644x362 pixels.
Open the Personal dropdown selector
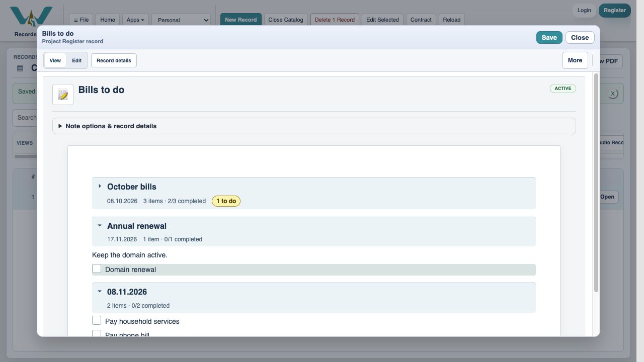181,20
